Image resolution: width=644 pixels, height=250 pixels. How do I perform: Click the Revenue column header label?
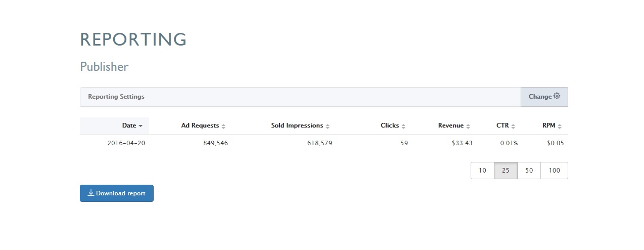pyautogui.click(x=451, y=126)
